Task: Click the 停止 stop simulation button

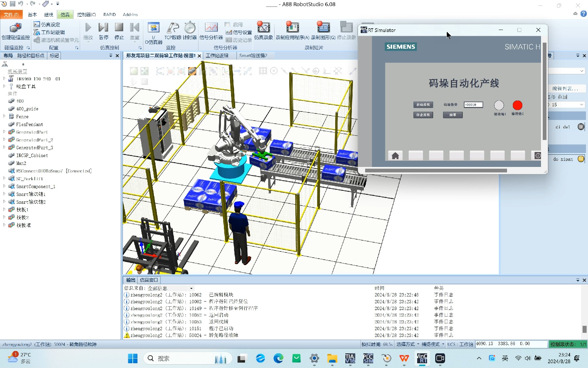Action: click(119, 31)
